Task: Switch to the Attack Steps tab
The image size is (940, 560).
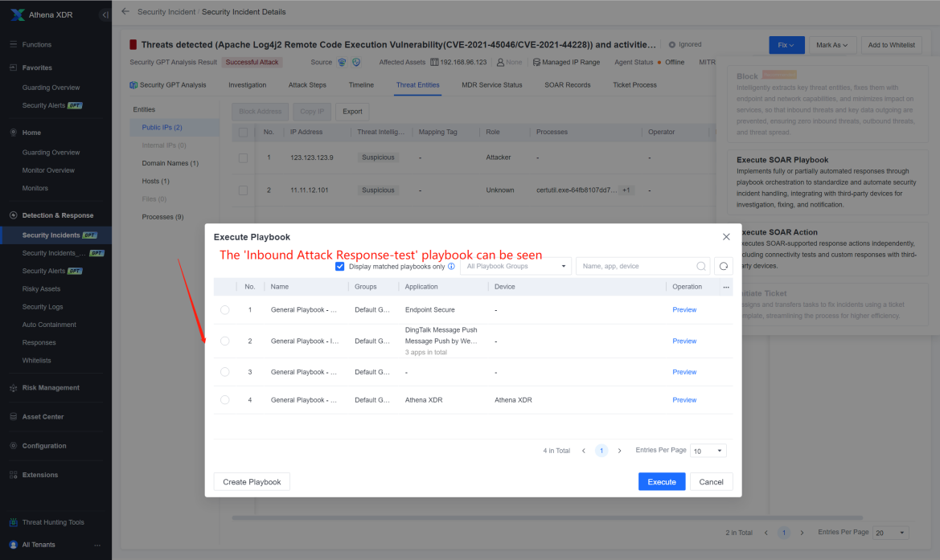Action: 307,85
